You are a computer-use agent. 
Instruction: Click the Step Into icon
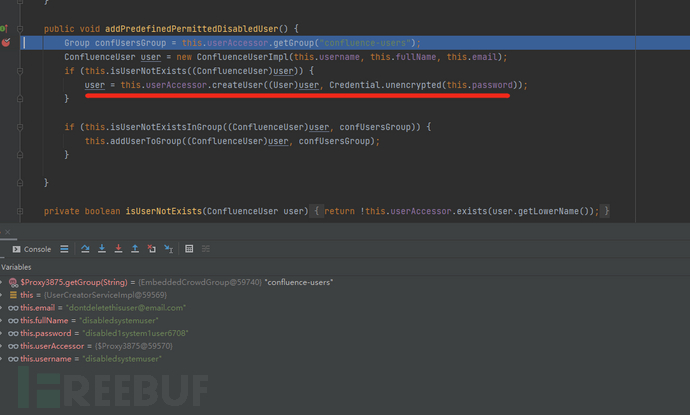tap(102, 249)
